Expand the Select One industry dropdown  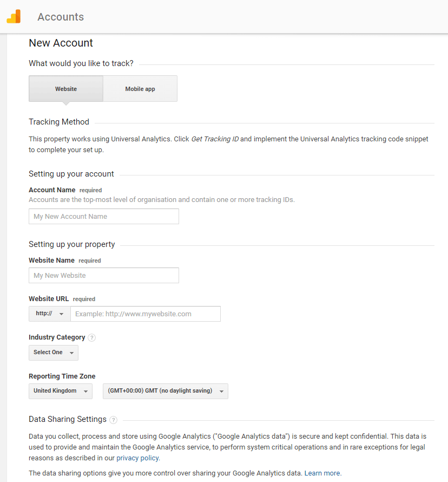(x=54, y=353)
